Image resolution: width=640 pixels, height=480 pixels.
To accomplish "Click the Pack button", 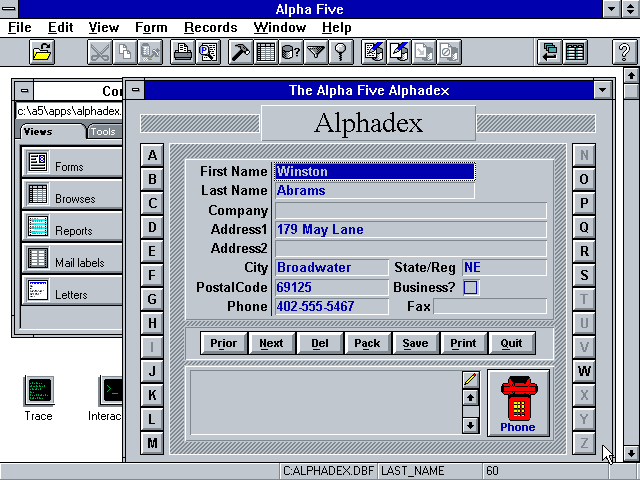I will coord(367,343).
